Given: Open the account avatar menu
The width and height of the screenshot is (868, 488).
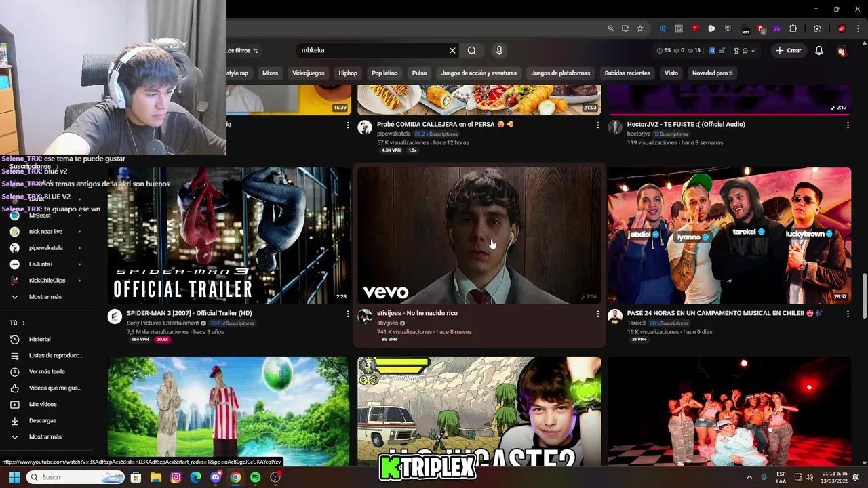Looking at the screenshot, I should coord(842,50).
